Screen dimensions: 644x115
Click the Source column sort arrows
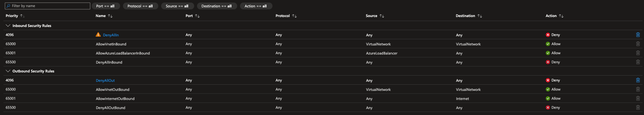click(x=382, y=16)
